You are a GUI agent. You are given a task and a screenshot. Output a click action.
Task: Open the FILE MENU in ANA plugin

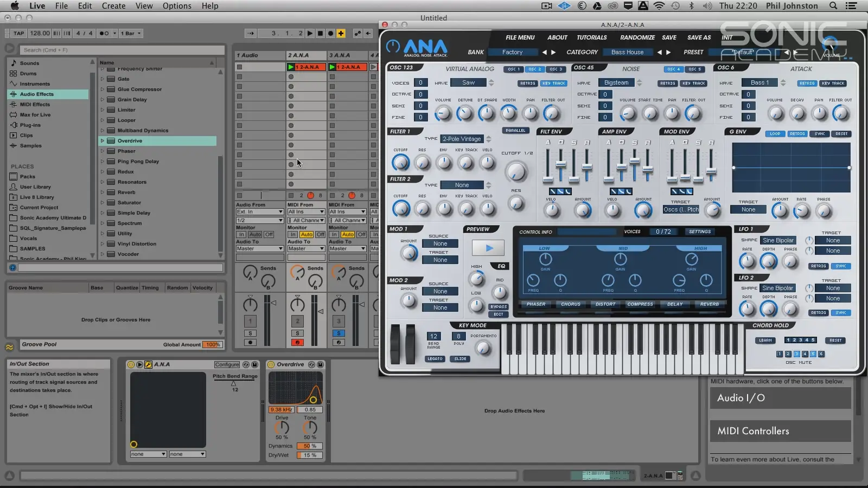pyautogui.click(x=520, y=37)
